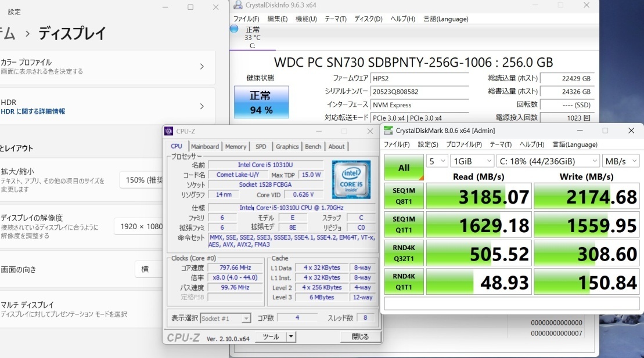Start the SEQ1M Q8T1 test
The image size is (644, 358).
coord(404,196)
